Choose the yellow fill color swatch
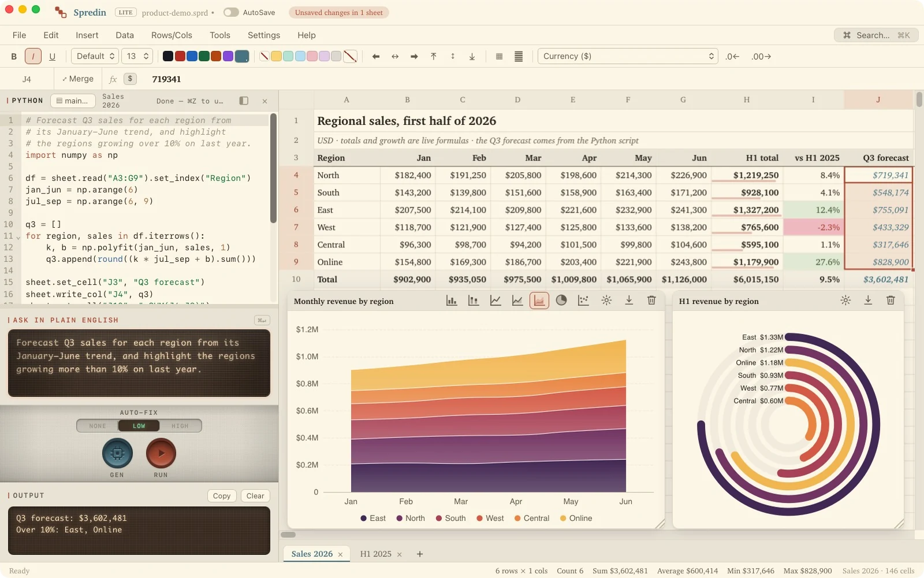Screen dimensions: 924x578 276,56
